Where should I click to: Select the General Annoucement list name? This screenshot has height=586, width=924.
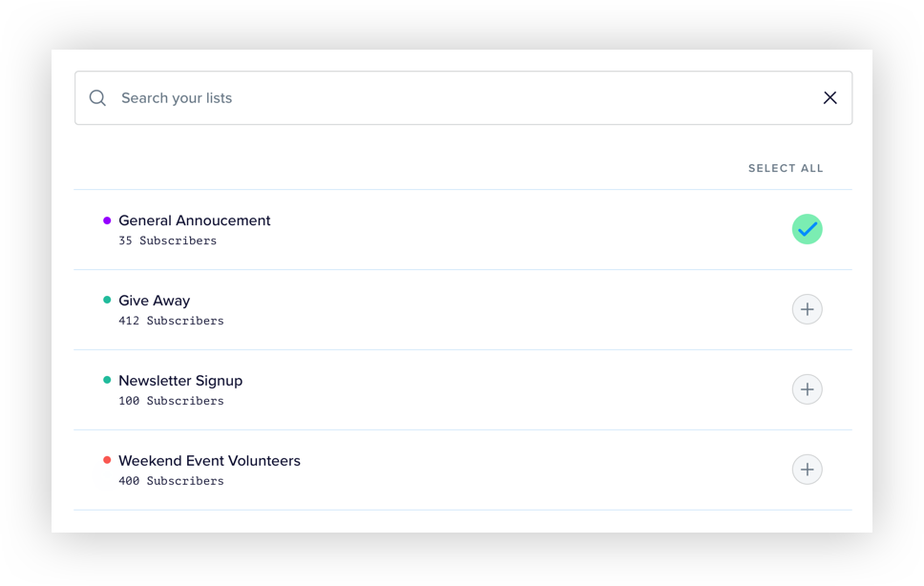[x=195, y=220]
